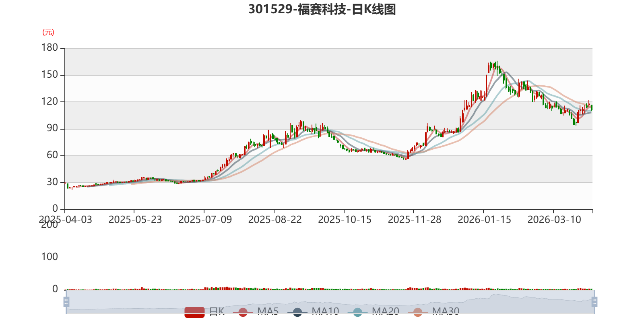Click the 120 price axis label
Image resolution: width=644 pixels, height=322 pixels.
[50, 101]
